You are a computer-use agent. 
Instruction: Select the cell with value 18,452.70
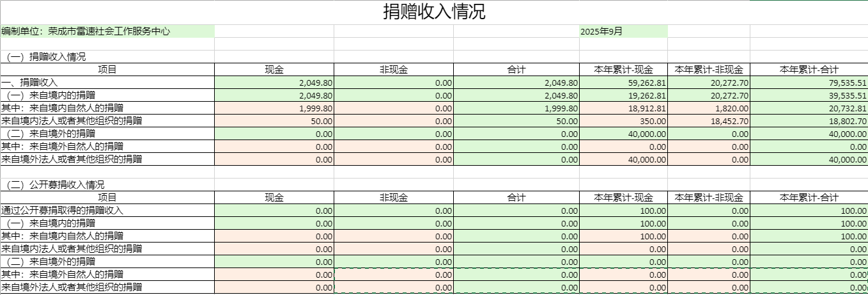708,121
